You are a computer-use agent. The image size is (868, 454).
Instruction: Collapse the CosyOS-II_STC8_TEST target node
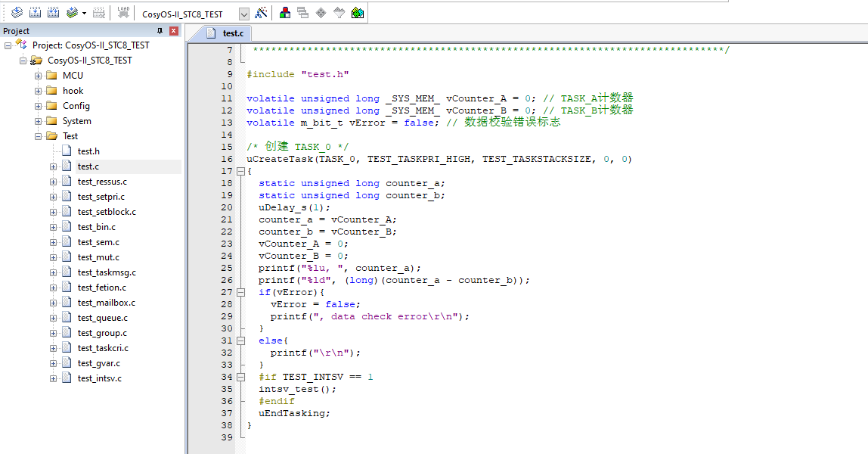pyautogui.click(x=23, y=61)
